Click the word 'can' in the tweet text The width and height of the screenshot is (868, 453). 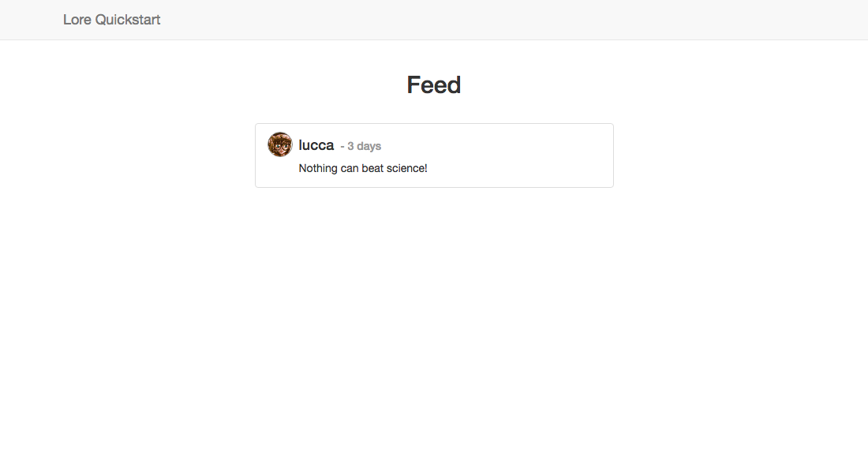point(350,168)
